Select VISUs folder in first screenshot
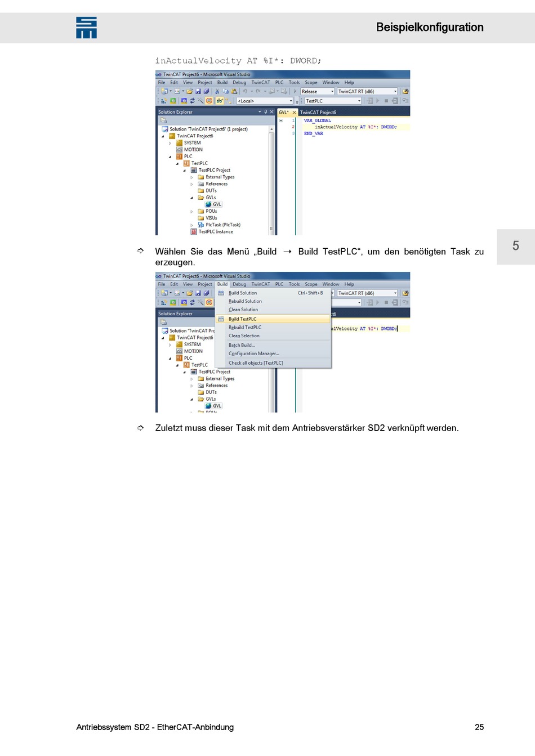 (211, 218)
